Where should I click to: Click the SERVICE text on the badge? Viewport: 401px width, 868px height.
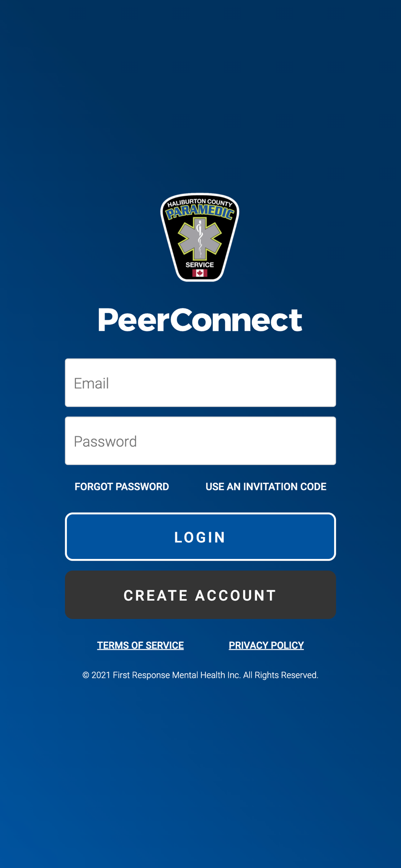(x=200, y=264)
